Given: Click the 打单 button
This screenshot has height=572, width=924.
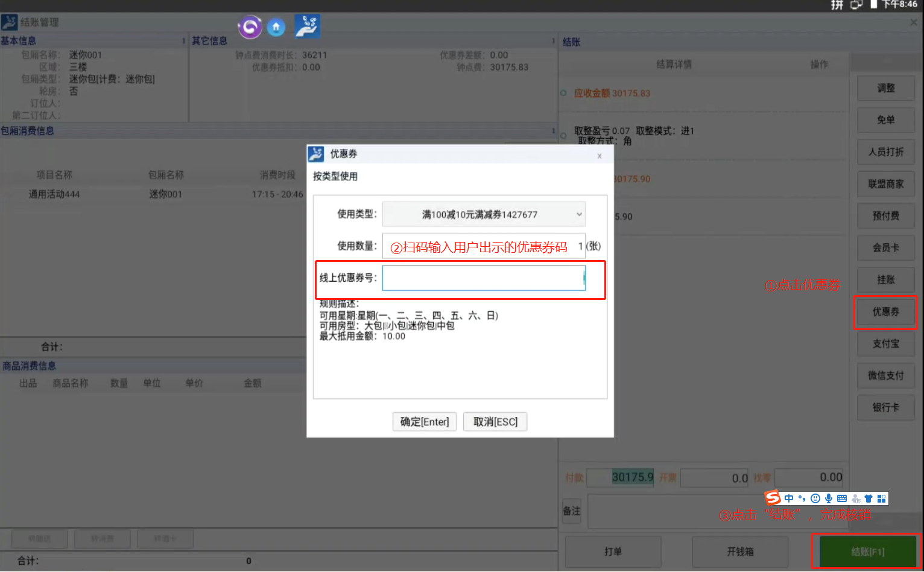Looking at the screenshot, I should [613, 551].
